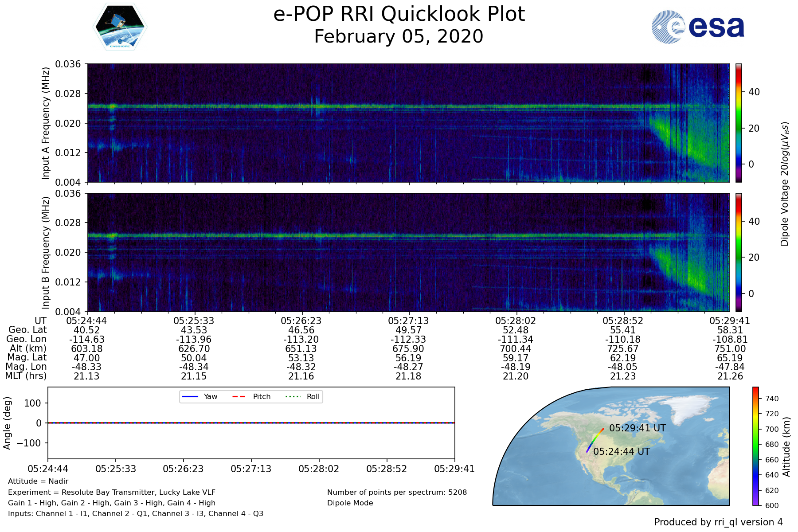This screenshot has height=532, width=798.
Task: Click the 'e-POP RRI Quicklook Plot' title
Action: coord(399,14)
